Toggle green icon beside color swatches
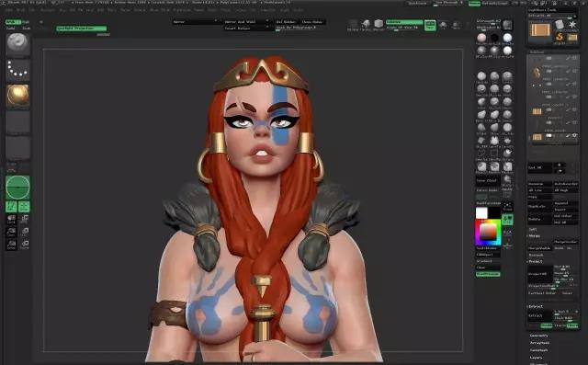Image resolution: width=588 pixels, height=365 pixels. (x=507, y=220)
